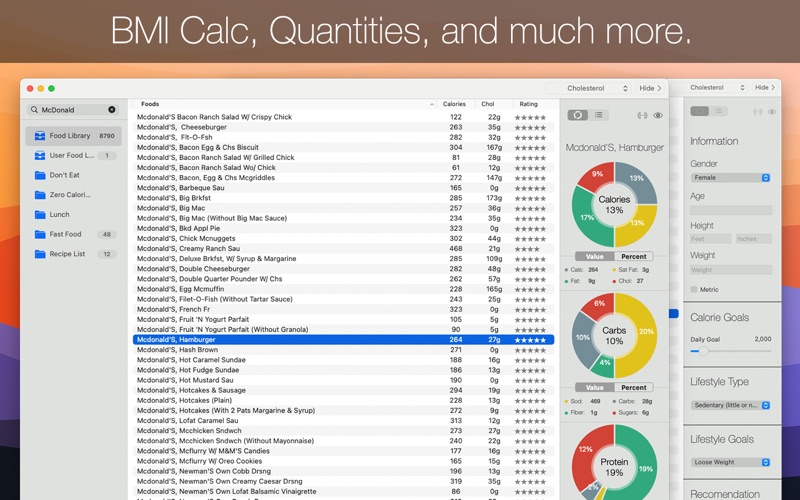Click the red segment of Calories donut
This screenshot has height=500, width=800.
click(x=595, y=176)
